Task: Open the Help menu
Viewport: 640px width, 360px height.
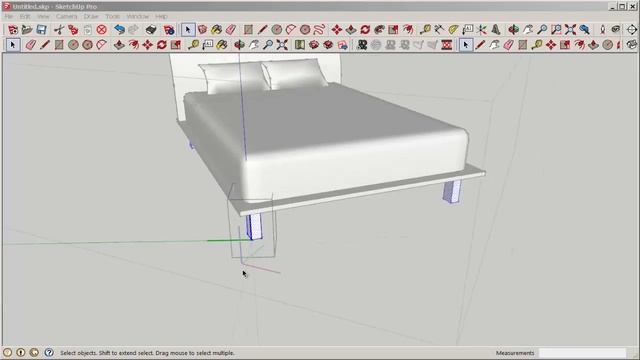Action: [x=161, y=16]
